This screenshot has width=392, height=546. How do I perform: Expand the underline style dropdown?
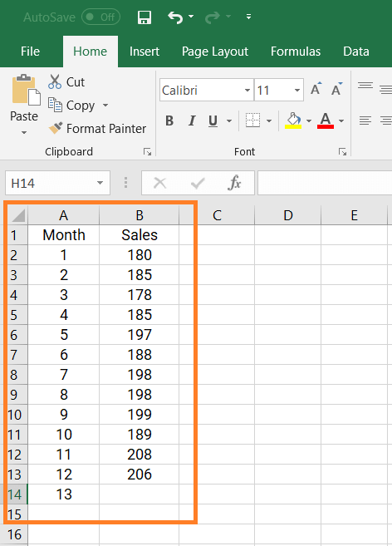point(229,121)
